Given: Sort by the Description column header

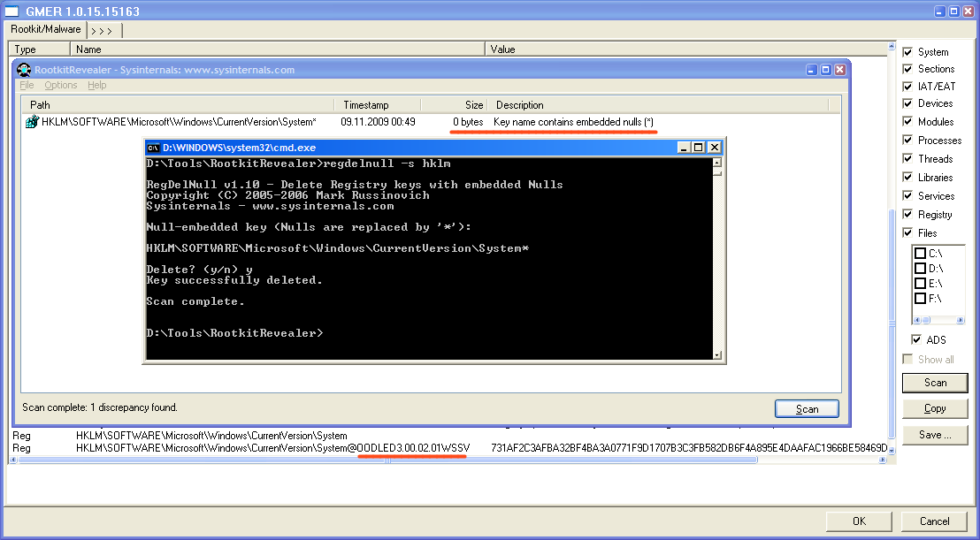Looking at the screenshot, I should pos(659,105).
